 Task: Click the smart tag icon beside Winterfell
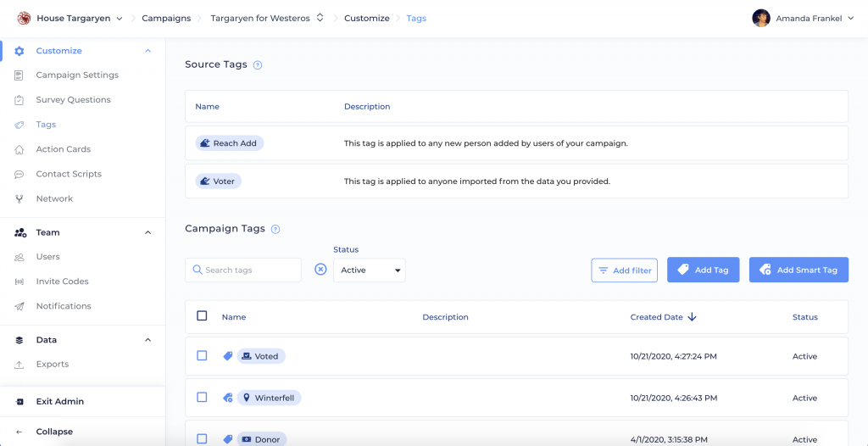point(227,398)
